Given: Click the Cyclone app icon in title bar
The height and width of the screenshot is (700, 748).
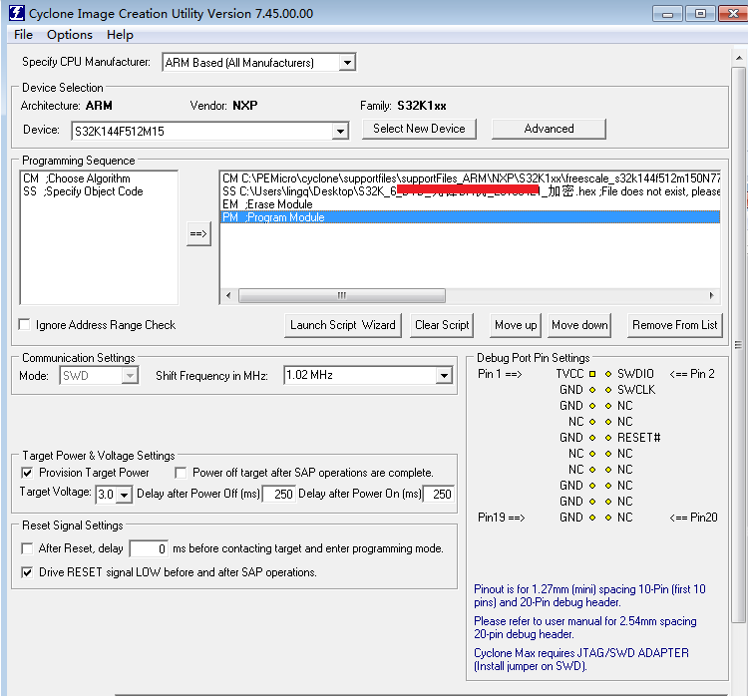Looking at the screenshot, I should [x=17, y=13].
